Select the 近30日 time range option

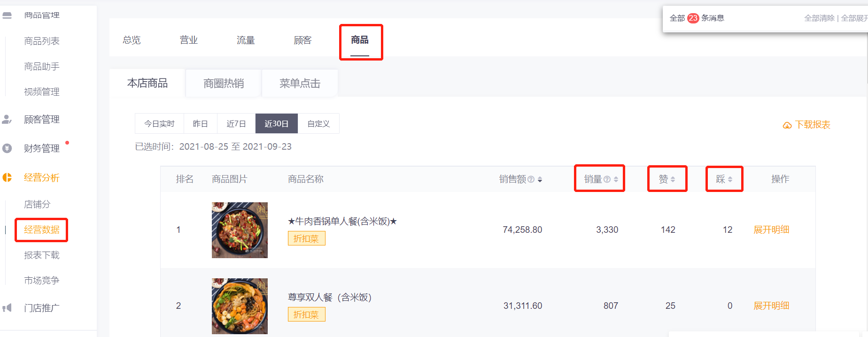[x=277, y=123]
